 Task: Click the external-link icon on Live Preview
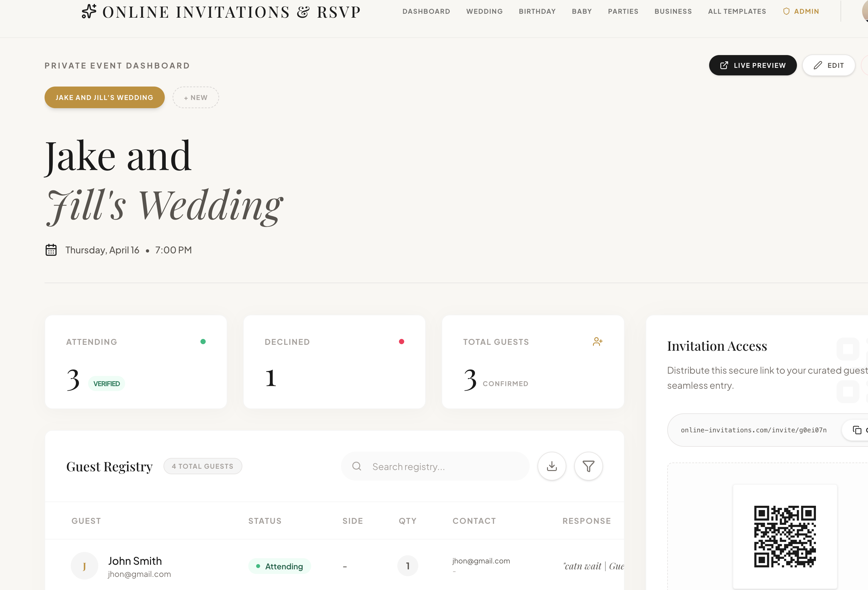click(724, 65)
